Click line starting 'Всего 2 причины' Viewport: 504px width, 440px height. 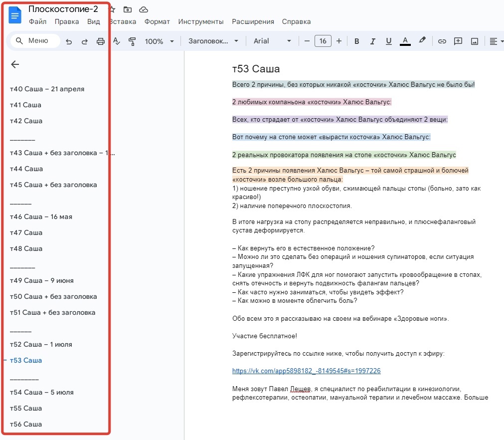tap(353, 85)
